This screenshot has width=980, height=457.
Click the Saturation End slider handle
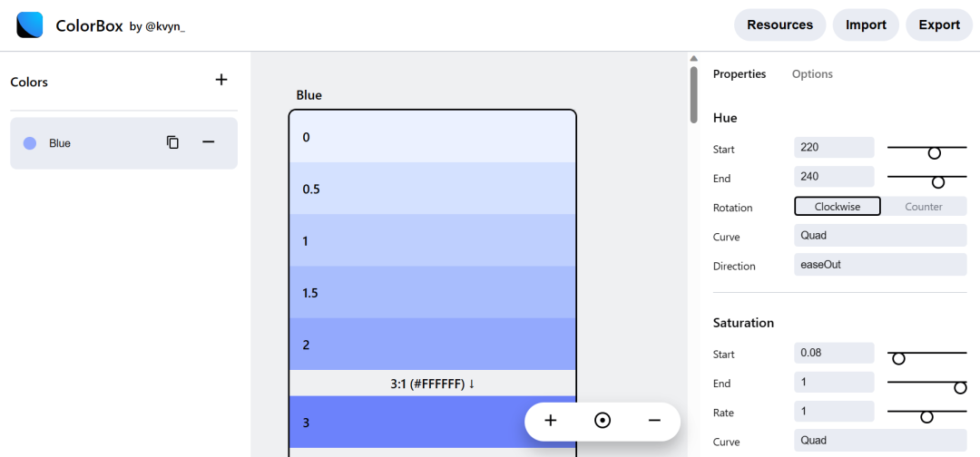pos(961,388)
